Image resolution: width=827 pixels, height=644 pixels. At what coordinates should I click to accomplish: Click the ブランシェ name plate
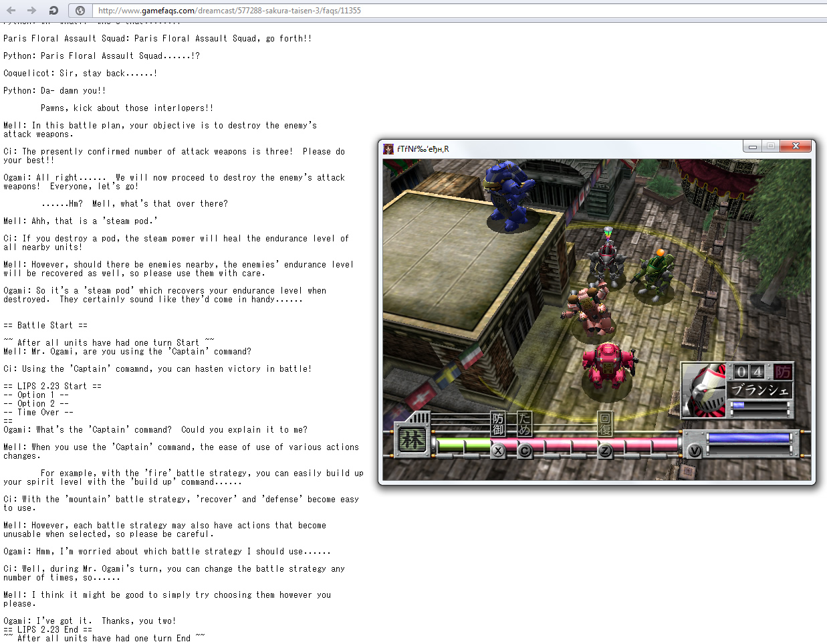[759, 390]
